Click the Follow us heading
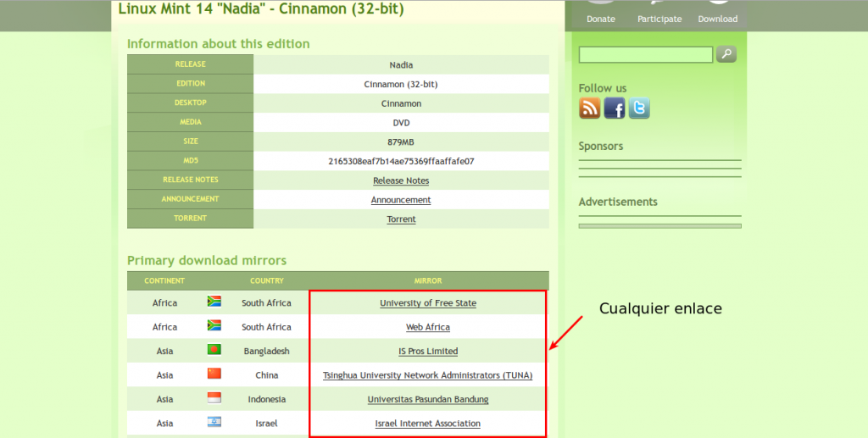Viewport: 868px width, 438px height. [603, 88]
